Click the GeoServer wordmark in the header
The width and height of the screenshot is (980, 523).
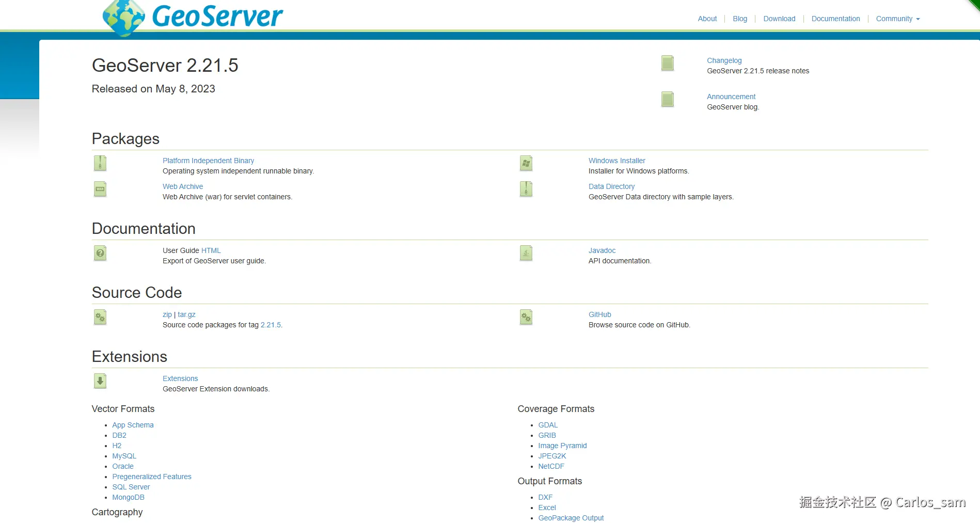pos(217,16)
